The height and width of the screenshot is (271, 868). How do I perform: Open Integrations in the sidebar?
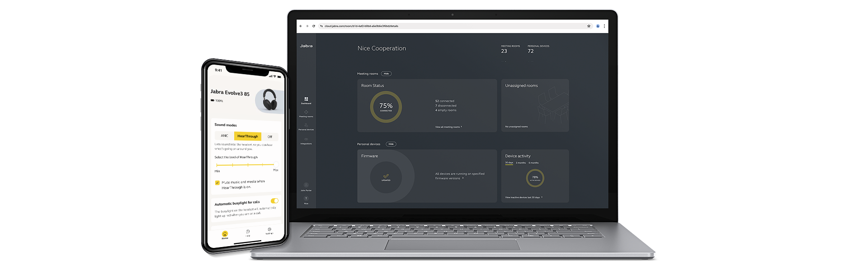click(306, 141)
